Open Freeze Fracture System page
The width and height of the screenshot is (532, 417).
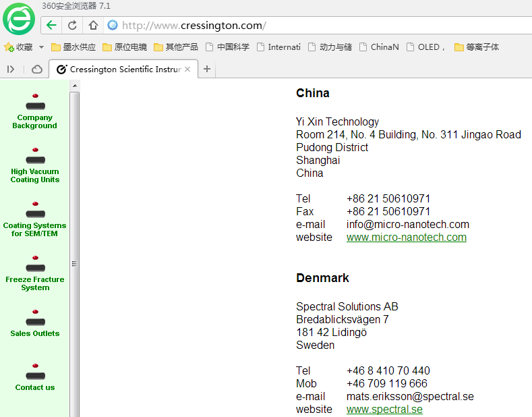(35, 283)
